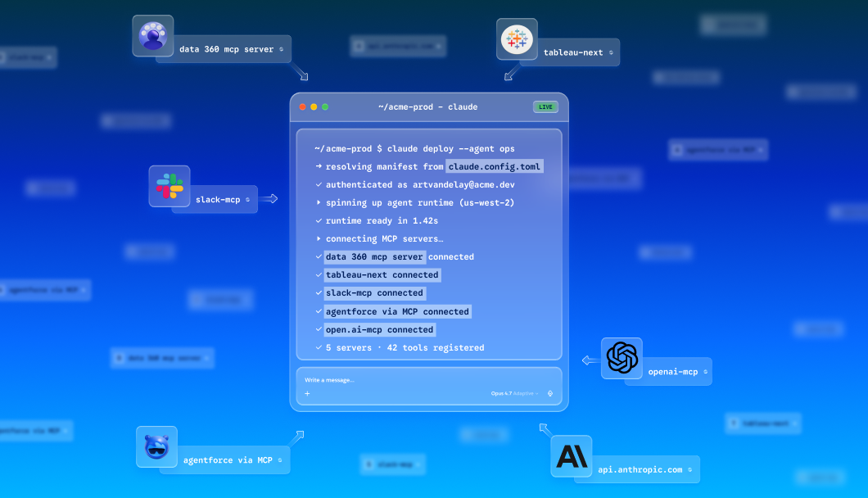Close the terminal with the red button
Screen dimensions: 868x498
303,107
